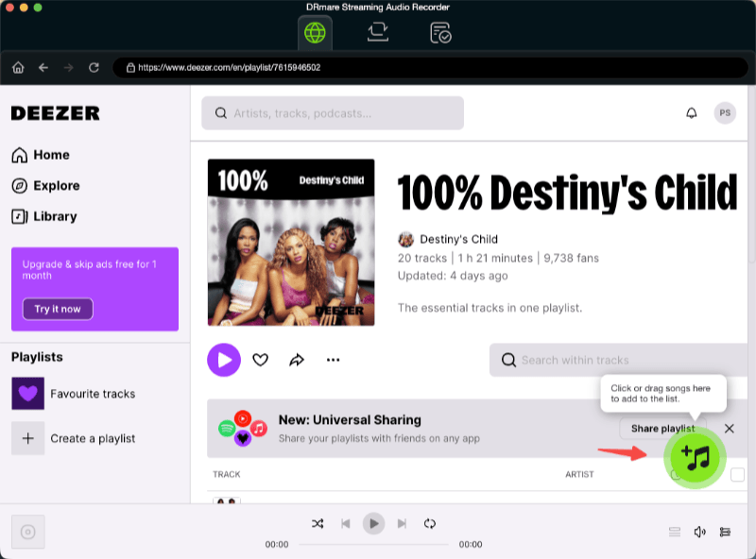Tick the select-all tracks checkbox
Viewport: 756px width, 559px height.
point(737,475)
